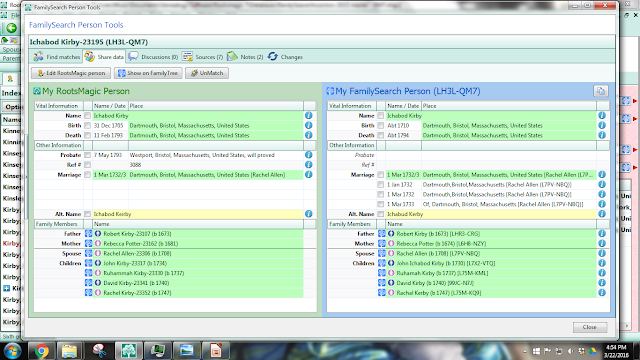
Task: Open info icon for RootsMagic Marriage row
Action: click(309, 175)
